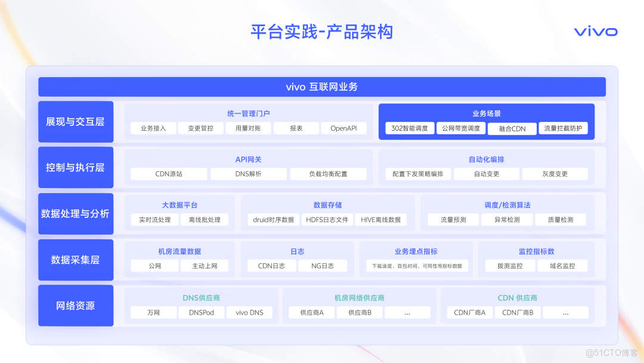Select the DNSPod item under DNS供应商
644x363 pixels.
point(201,312)
